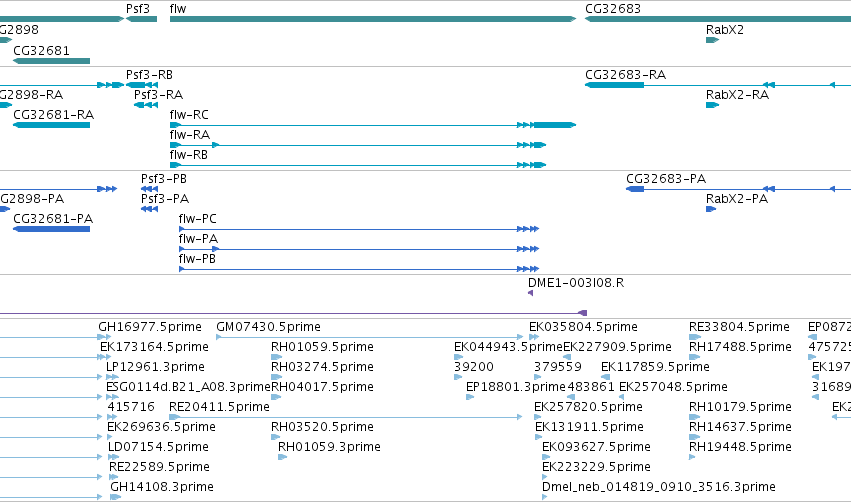Screen dimensions: 851x502
Task: Select the flw-RA transcript feature
Action: 358,145
